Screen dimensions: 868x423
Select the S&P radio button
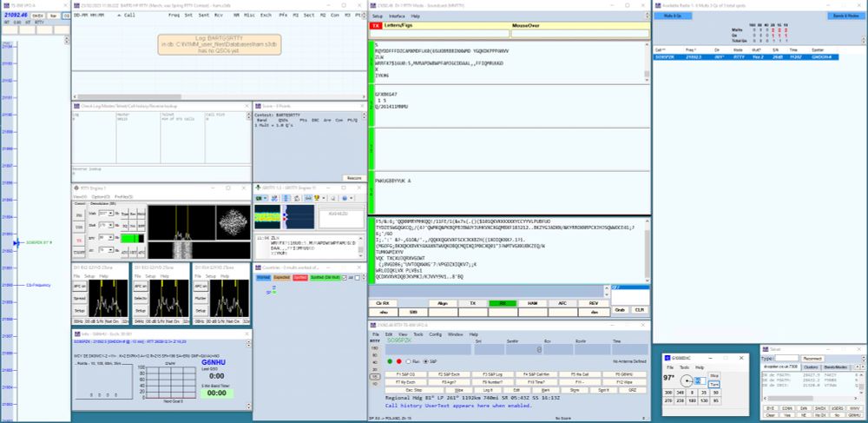coord(425,361)
